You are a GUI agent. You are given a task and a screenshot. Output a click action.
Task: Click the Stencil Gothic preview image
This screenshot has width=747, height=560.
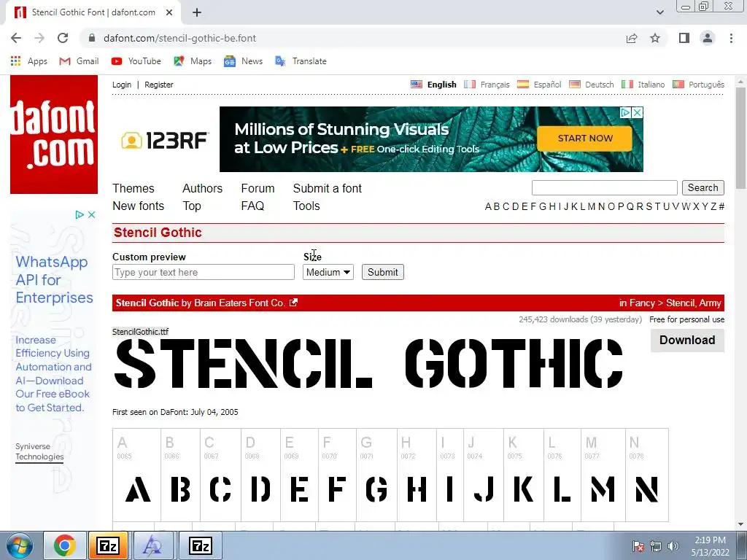[368, 363]
